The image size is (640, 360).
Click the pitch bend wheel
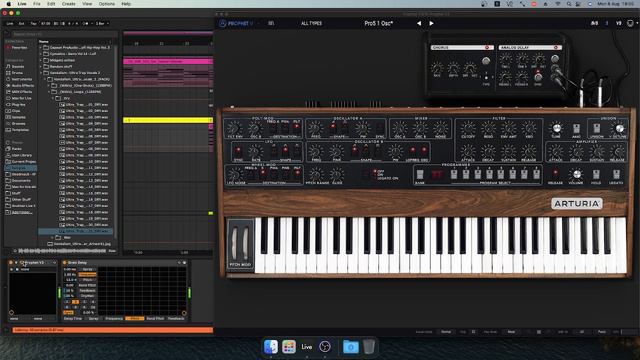234,244
